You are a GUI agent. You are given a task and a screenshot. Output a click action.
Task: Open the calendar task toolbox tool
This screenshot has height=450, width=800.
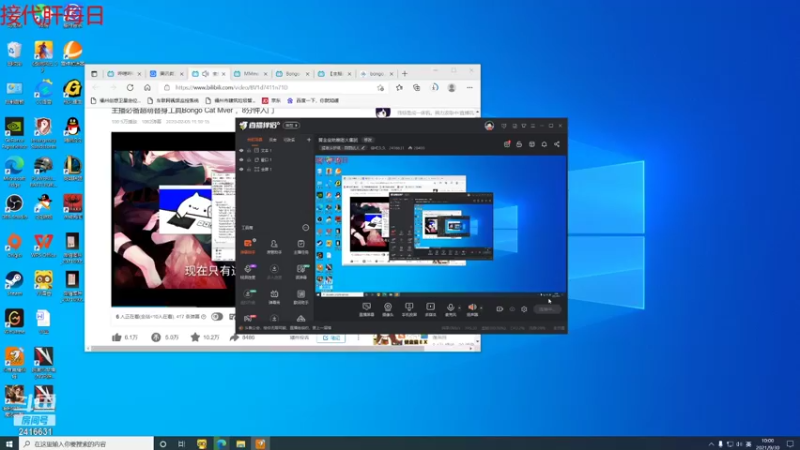tap(301, 246)
